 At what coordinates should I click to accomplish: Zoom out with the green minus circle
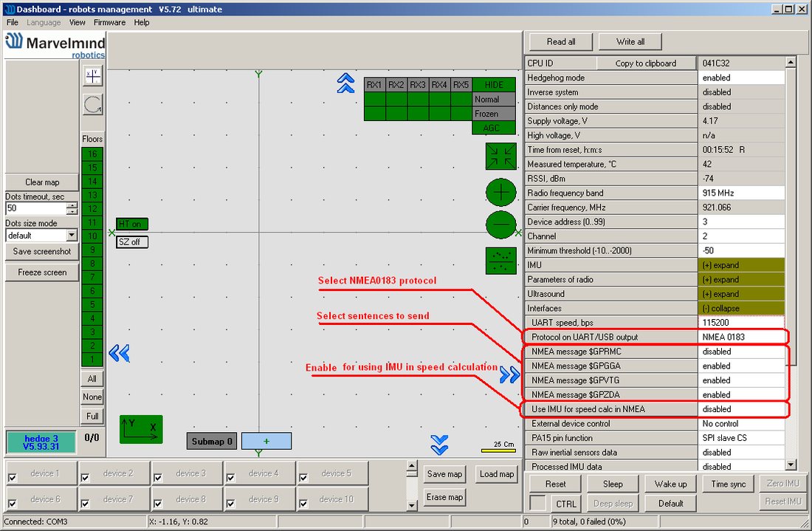pyautogui.click(x=500, y=225)
